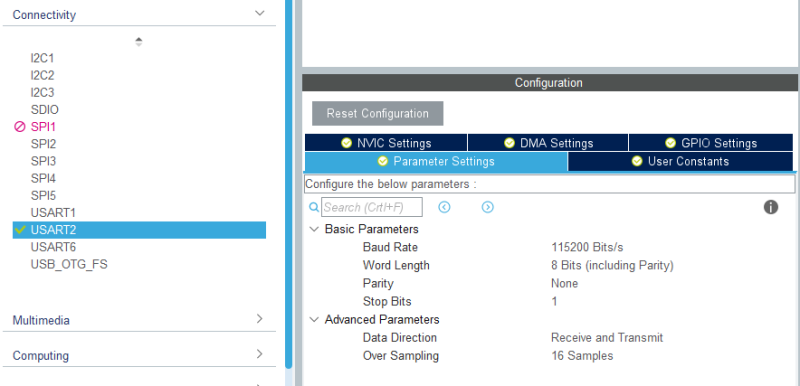Select SPI2 in the peripheral list
The height and width of the screenshot is (386, 800).
tap(43, 144)
